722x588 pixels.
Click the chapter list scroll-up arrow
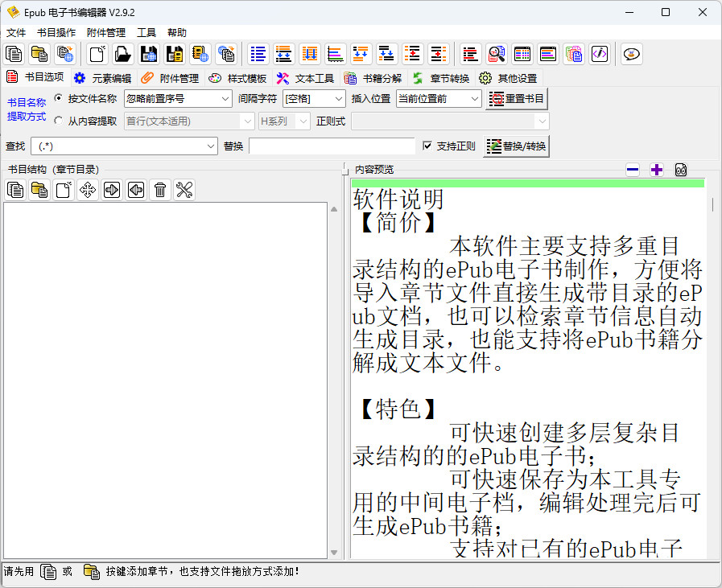tap(334, 209)
